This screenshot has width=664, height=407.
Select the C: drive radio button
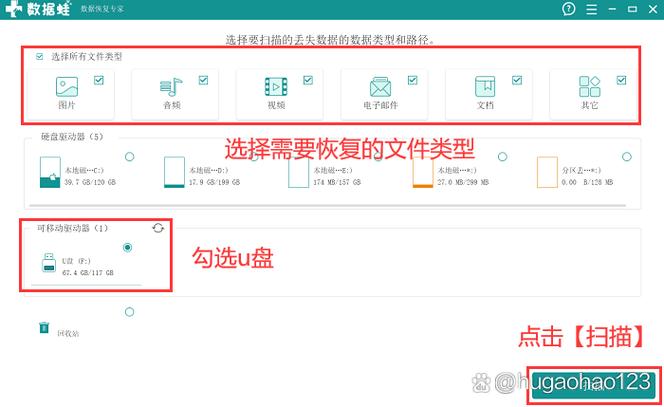(x=130, y=157)
